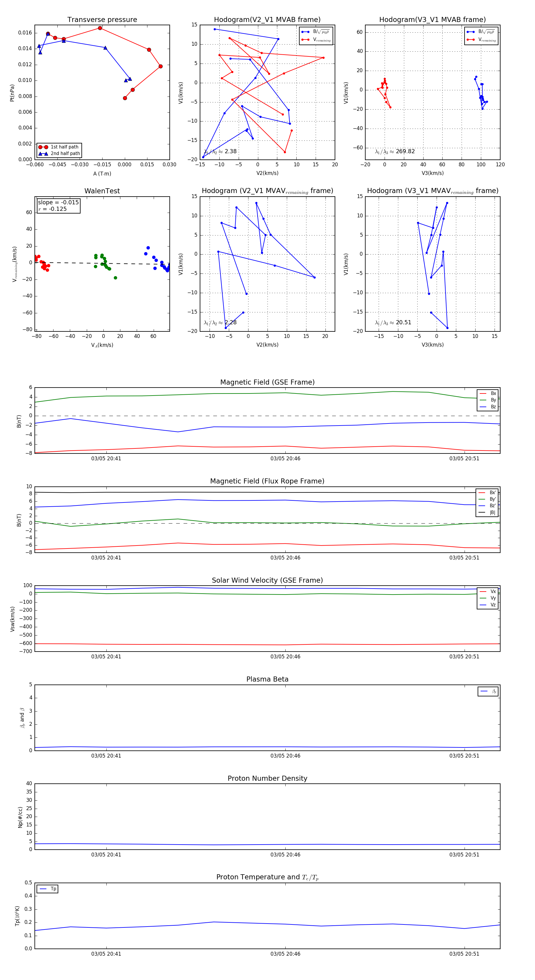Viewport: 535px width, 980px height.
Task: Click the 'Solar Wind Velocity (GSE Frame)' title
Action: pyautogui.click(x=267, y=580)
